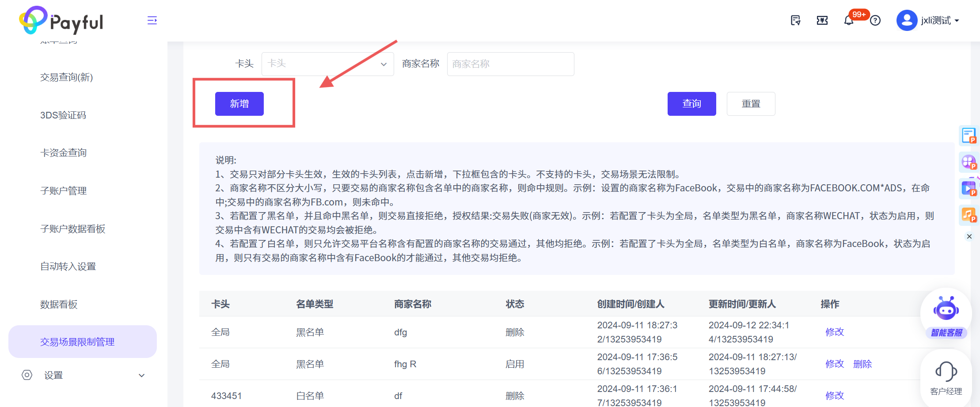Open 3DS验证码 menu item

(63, 115)
